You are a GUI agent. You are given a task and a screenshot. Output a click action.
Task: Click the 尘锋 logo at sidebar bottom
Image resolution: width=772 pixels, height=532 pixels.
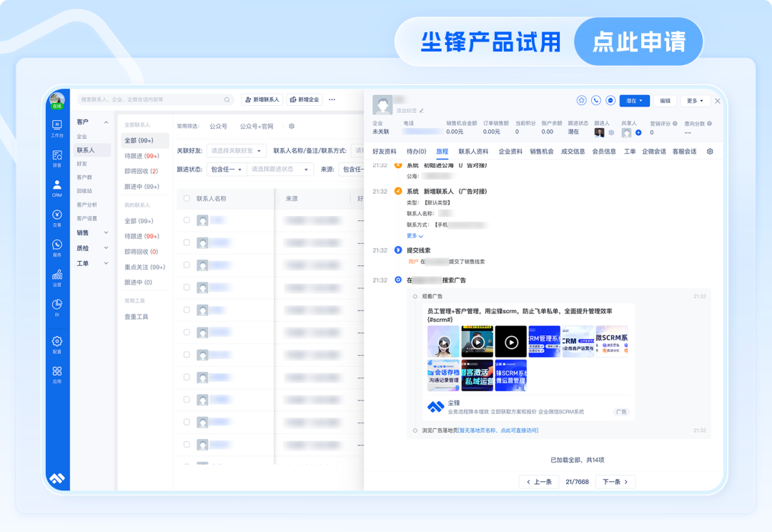point(57,478)
